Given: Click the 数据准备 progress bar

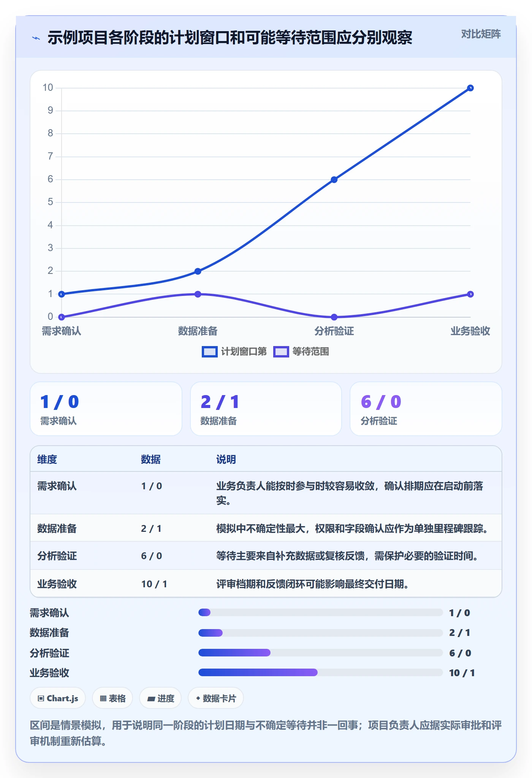Looking at the screenshot, I should 320,633.
